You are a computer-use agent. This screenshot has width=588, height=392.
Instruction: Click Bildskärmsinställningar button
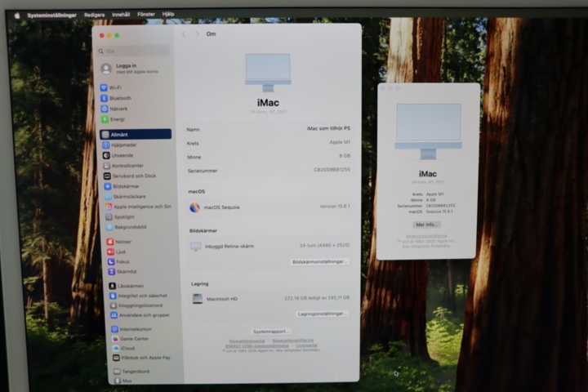pos(319,261)
